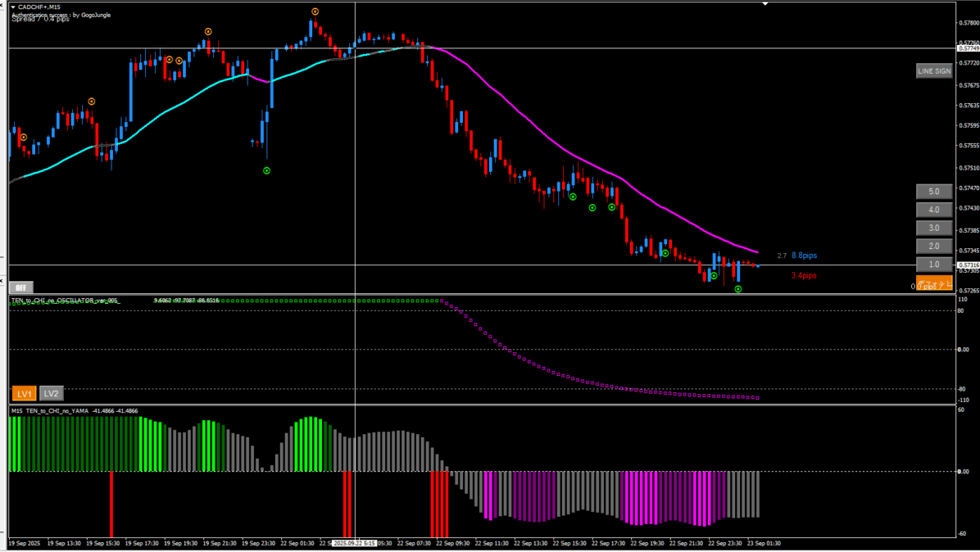Switch to LV2 level
The image size is (980, 552).
[x=52, y=394]
